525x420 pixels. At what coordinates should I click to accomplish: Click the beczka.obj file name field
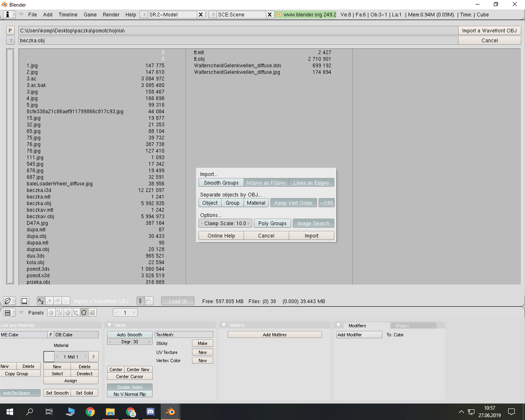click(x=238, y=40)
